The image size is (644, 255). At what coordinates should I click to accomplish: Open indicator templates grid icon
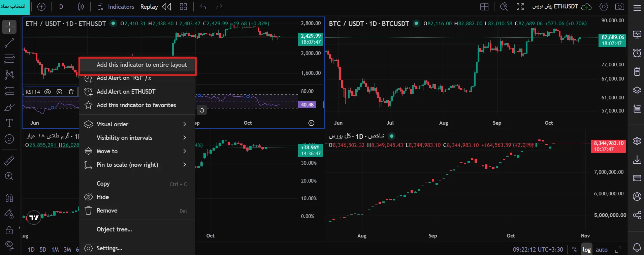pos(183,7)
